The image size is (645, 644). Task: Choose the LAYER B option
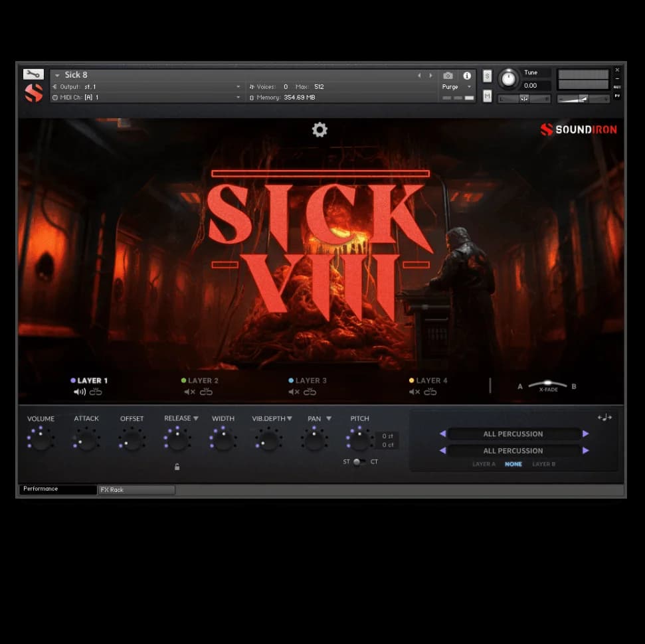click(x=543, y=464)
